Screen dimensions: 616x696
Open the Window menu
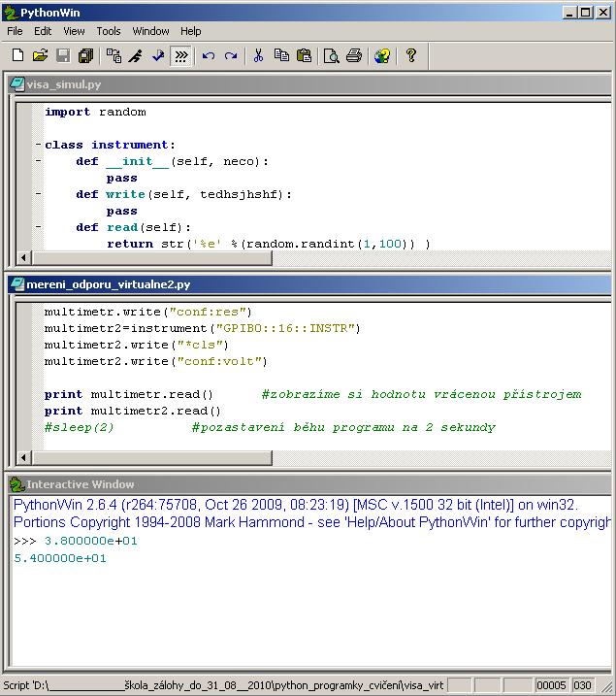[150, 31]
